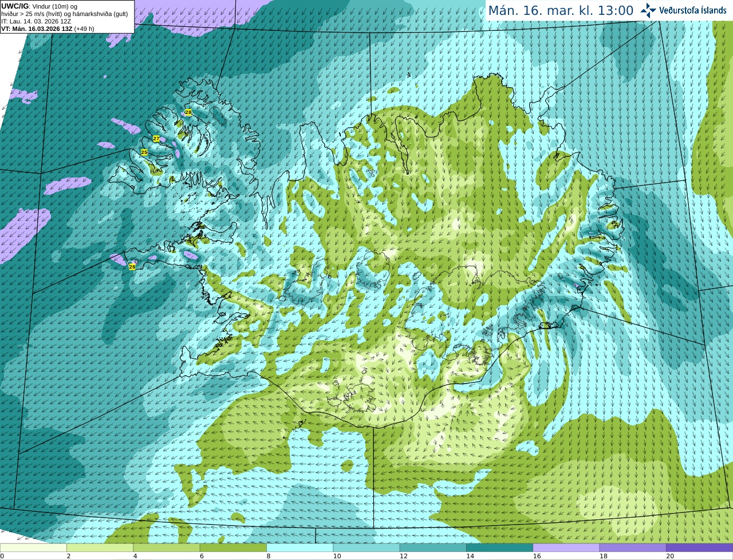Click the legend scale label '2'

[68, 556]
